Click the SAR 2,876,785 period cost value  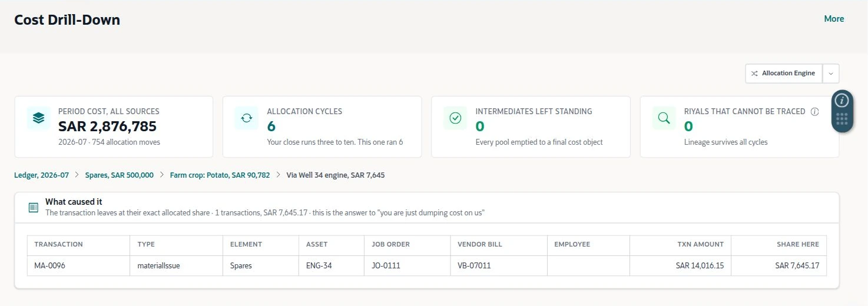pos(107,127)
